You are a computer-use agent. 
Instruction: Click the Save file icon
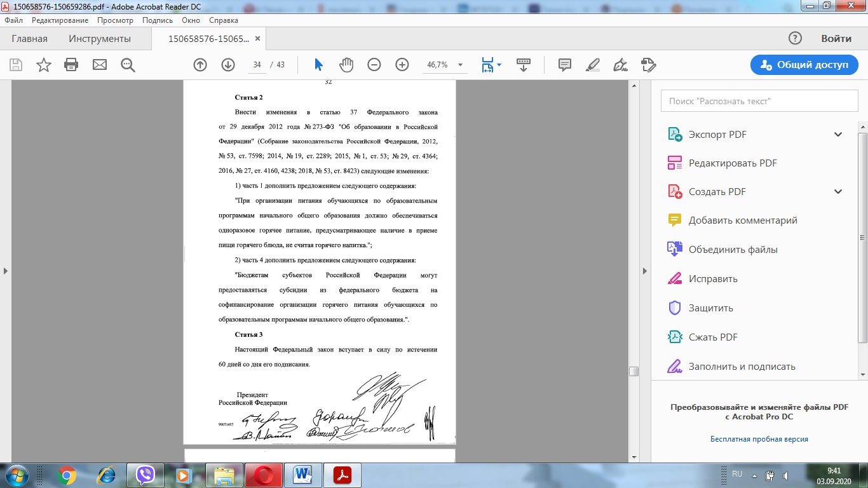[x=16, y=65]
